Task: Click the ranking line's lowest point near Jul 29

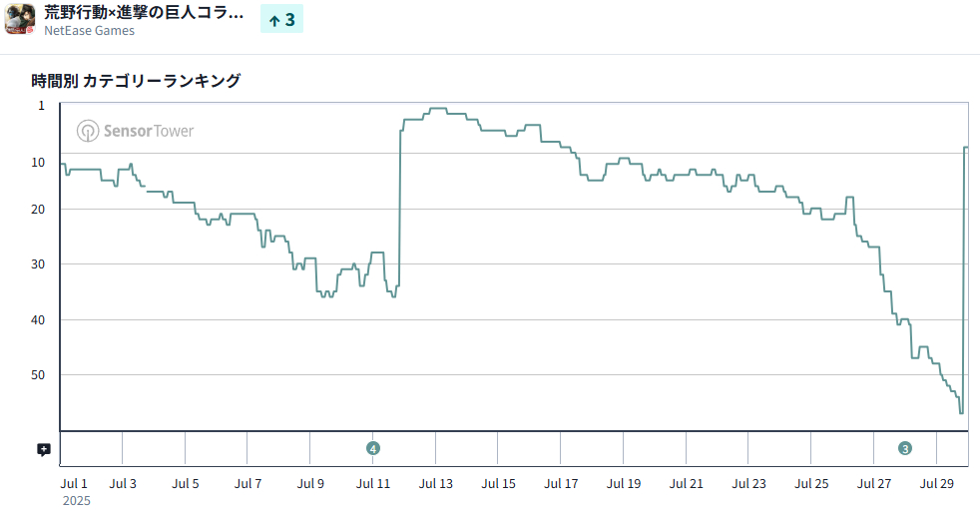Action: pyautogui.click(x=961, y=412)
